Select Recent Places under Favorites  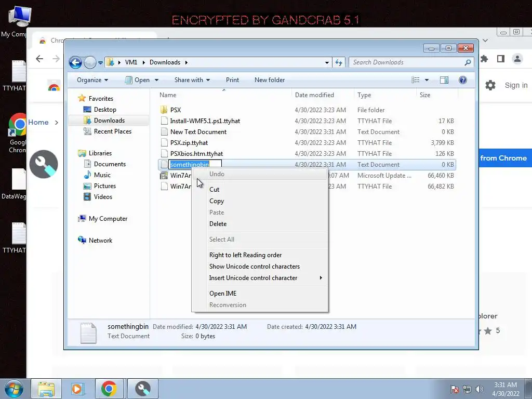113,131
